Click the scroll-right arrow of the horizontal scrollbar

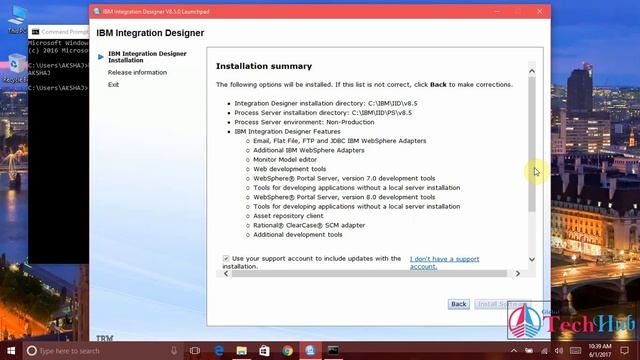(x=518, y=273)
